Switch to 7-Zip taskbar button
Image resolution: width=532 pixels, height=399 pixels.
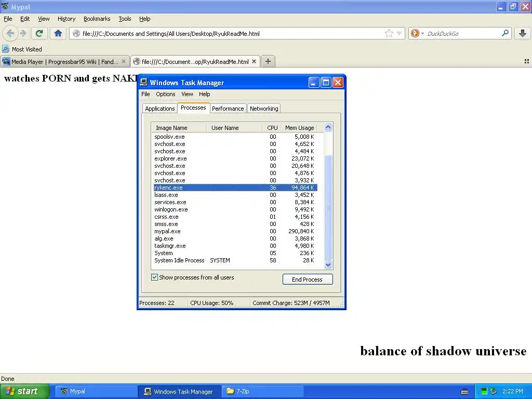point(262,391)
